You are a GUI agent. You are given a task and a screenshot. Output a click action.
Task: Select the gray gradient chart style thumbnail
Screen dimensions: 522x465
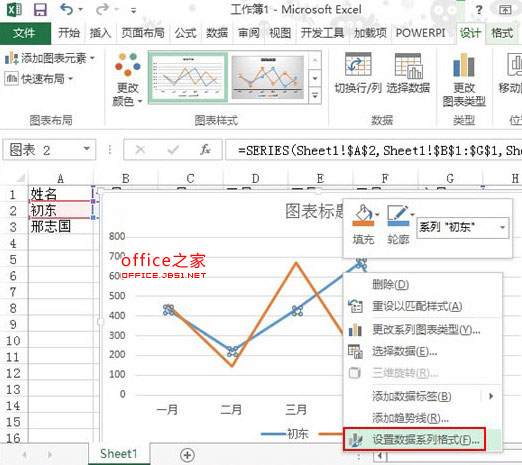(x=268, y=77)
